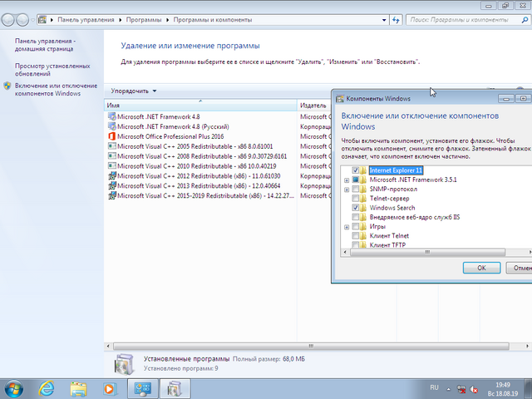Click the volume tray icon

[x=474, y=389]
